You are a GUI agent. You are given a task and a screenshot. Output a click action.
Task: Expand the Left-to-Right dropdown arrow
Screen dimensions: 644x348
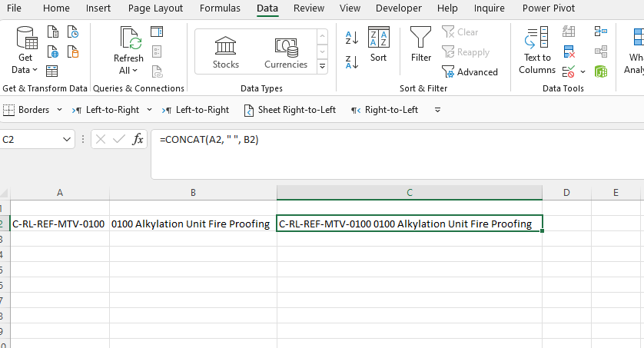pyautogui.click(x=150, y=110)
